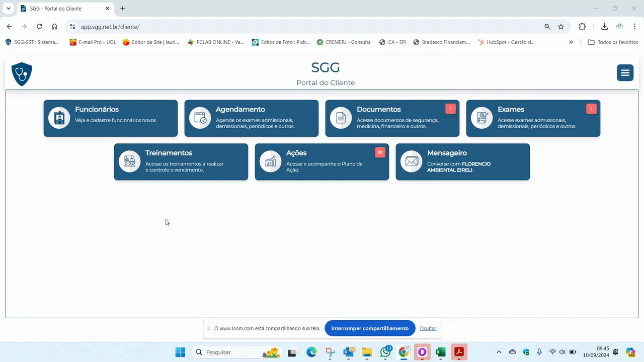The width and height of the screenshot is (644, 362).
Task: Open the Funcionários card icon
Action: coord(59,118)
